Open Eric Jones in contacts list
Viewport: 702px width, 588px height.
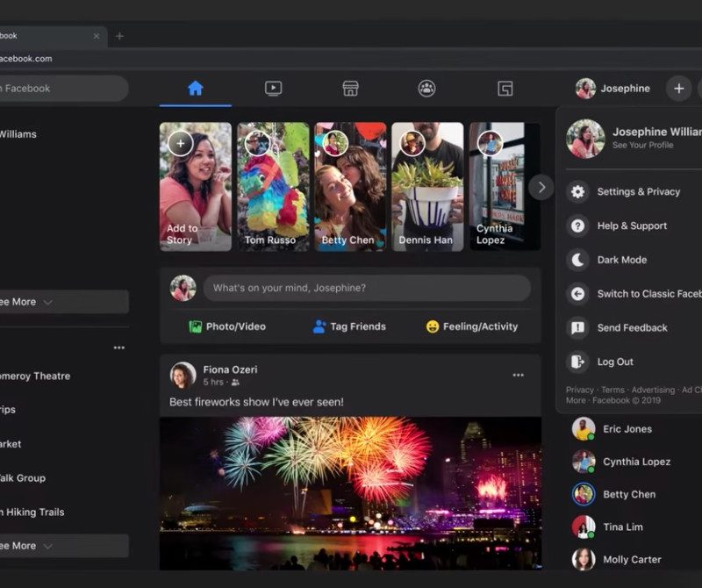627,429
